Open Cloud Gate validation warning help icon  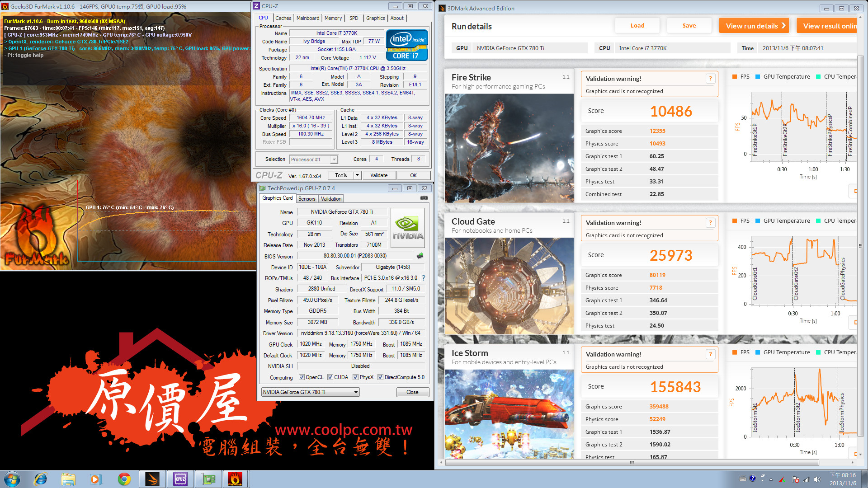coord(710,223)
